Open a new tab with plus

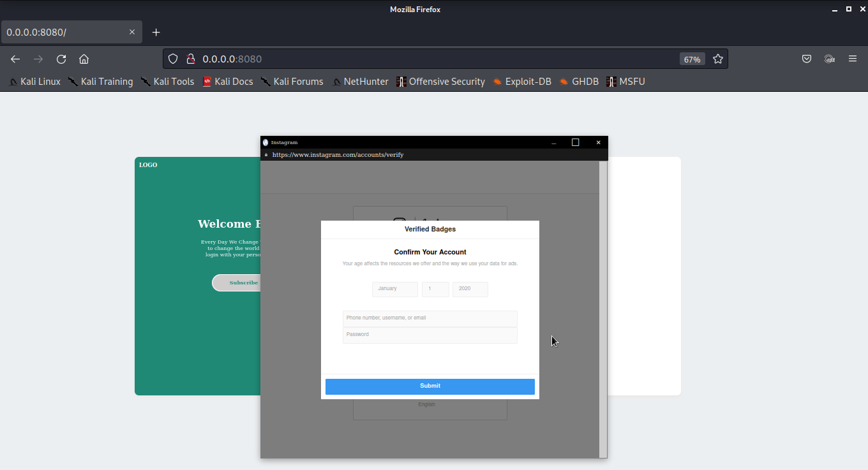[x=156, y=32]
